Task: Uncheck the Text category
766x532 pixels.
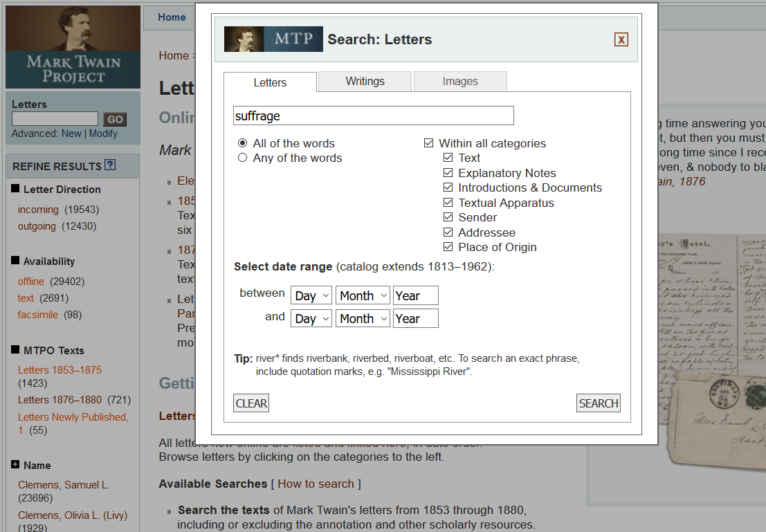Action: point(448,158)
